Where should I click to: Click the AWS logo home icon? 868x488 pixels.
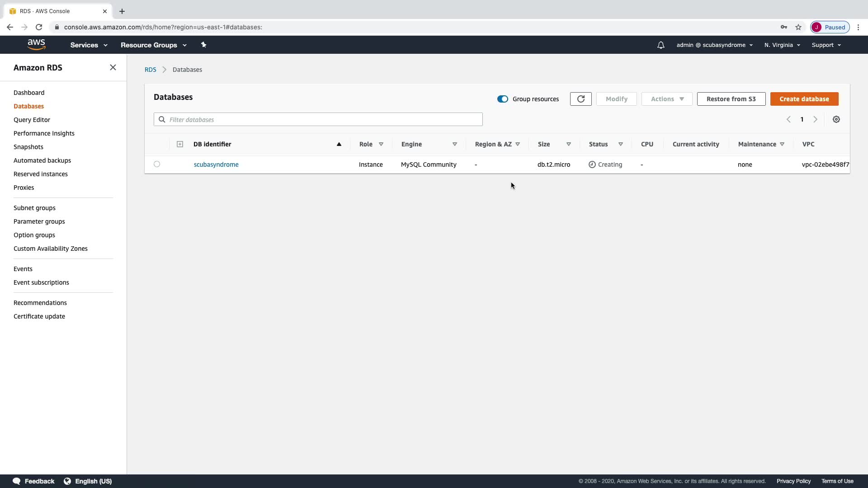pyautogui.click(x=36, y=45)
